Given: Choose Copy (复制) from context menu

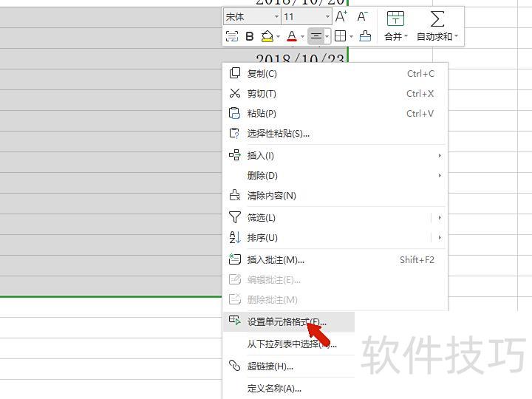Looking at the screenshot, I should (262, 74).
